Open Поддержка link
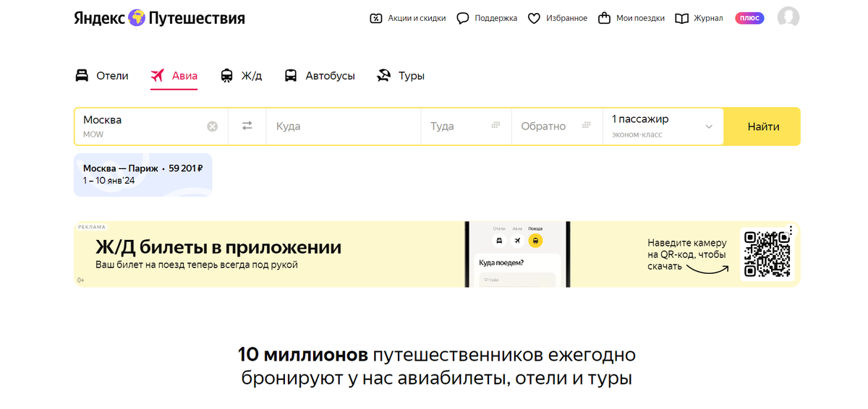This screenshot has height=409, width=868. click(496, 18)
